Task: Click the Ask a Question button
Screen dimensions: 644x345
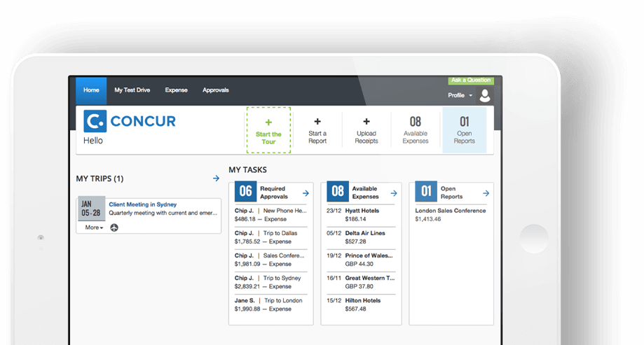Action: click(x=471, y=80)
